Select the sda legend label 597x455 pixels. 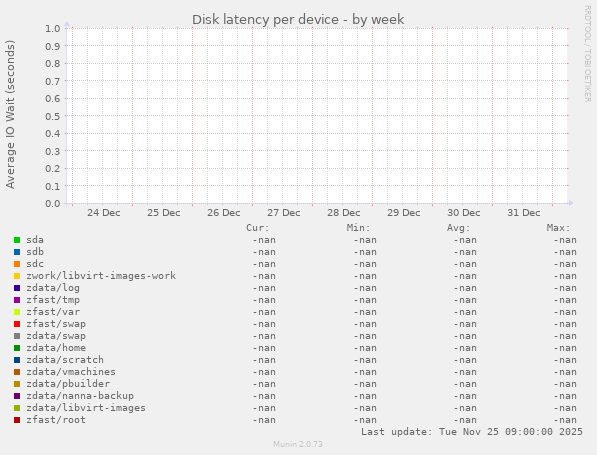pos(35,240)
